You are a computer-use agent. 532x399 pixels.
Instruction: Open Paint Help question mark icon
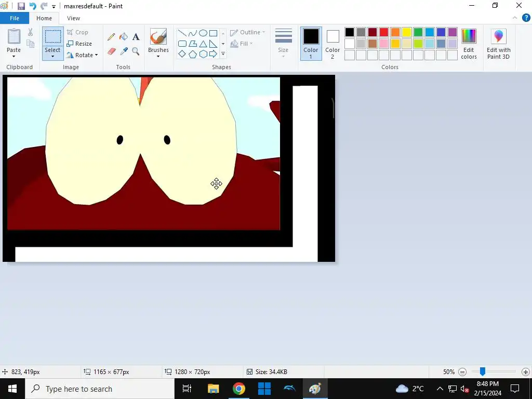526,18
